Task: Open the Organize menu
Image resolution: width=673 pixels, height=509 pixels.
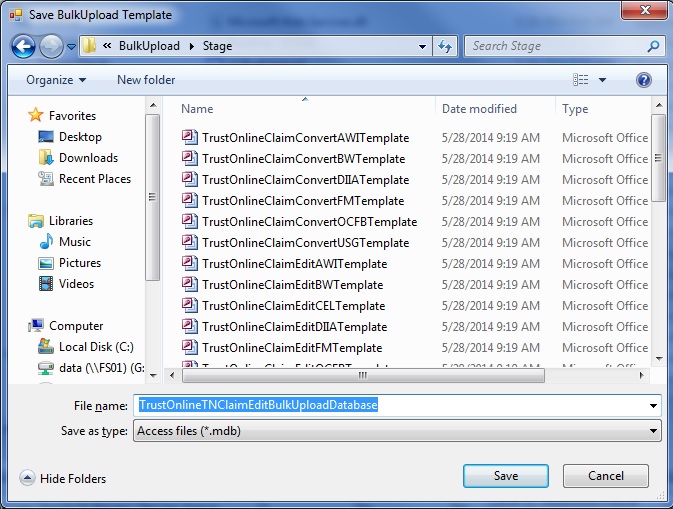Action: [x=56, y=80]
